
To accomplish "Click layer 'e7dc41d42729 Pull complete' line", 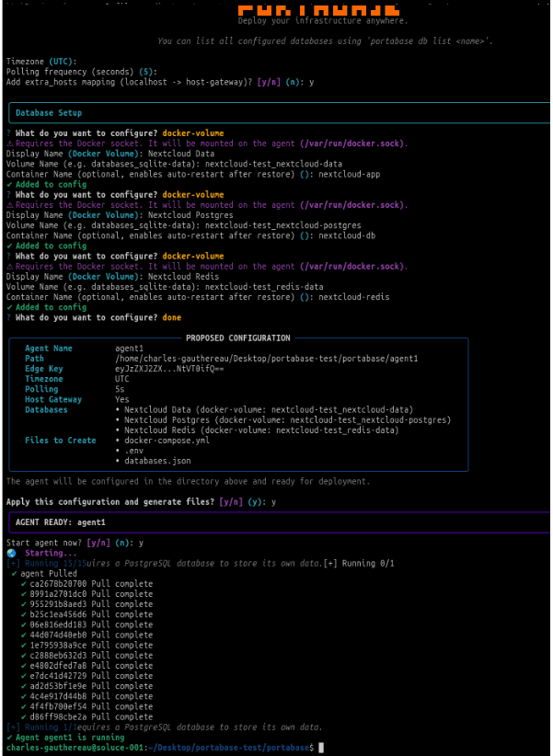I will [x=86, y=676].
